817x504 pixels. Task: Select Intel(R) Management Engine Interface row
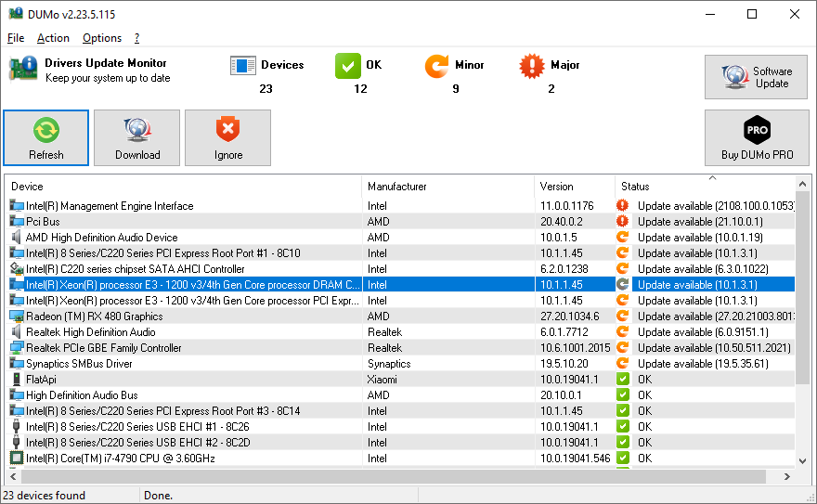400,206
